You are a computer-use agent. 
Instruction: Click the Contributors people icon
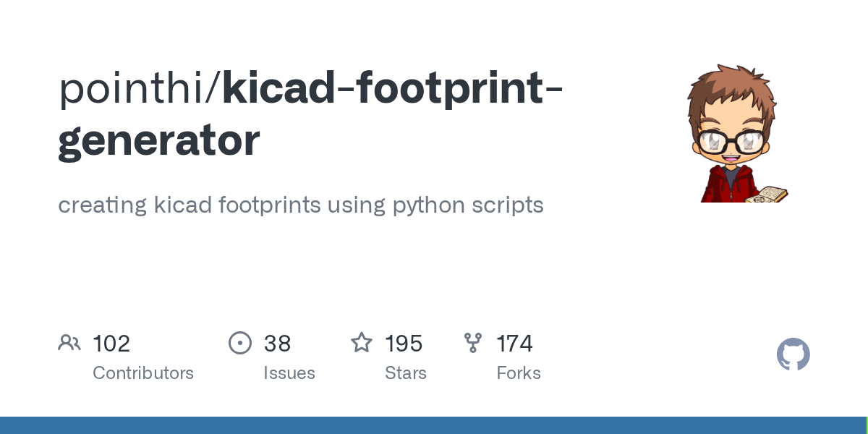coord(69,343)
